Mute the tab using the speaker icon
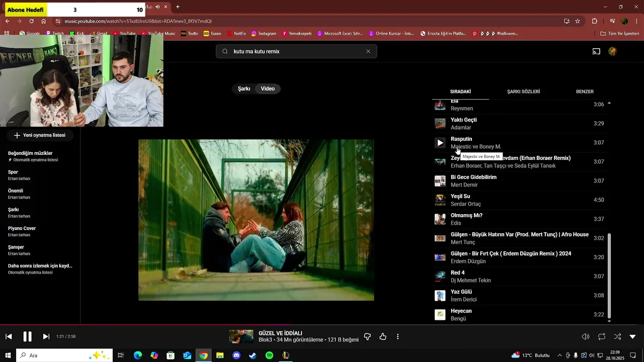 [157, 7]
